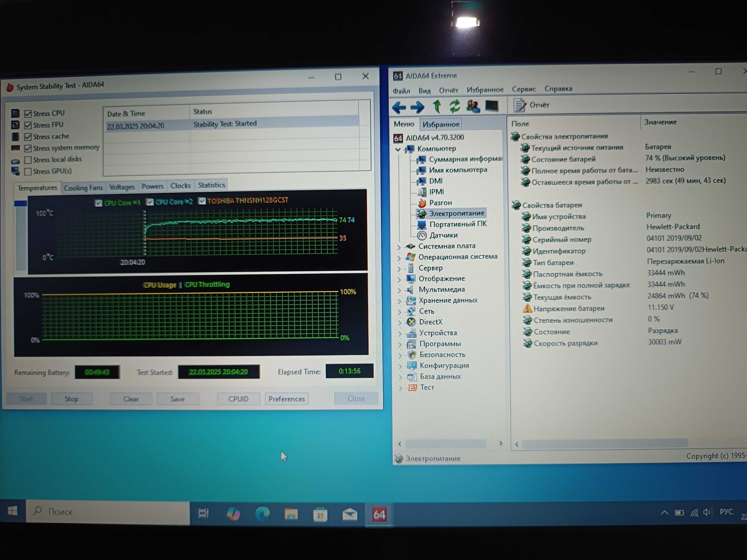
Task: Toggle the Stress cache checkbox
Action: [x=28, y=137]
